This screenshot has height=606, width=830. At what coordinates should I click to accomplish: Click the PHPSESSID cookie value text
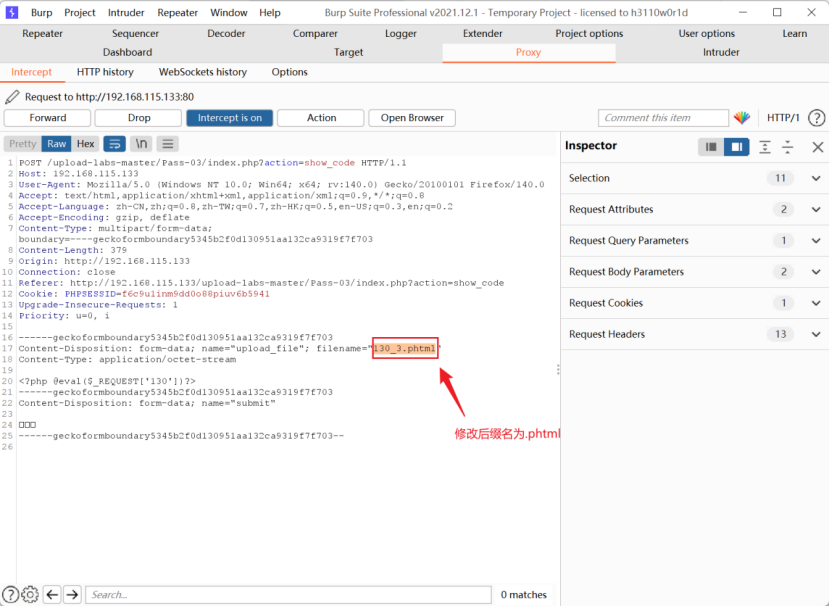pyautogui.click(x=196, y=294)
